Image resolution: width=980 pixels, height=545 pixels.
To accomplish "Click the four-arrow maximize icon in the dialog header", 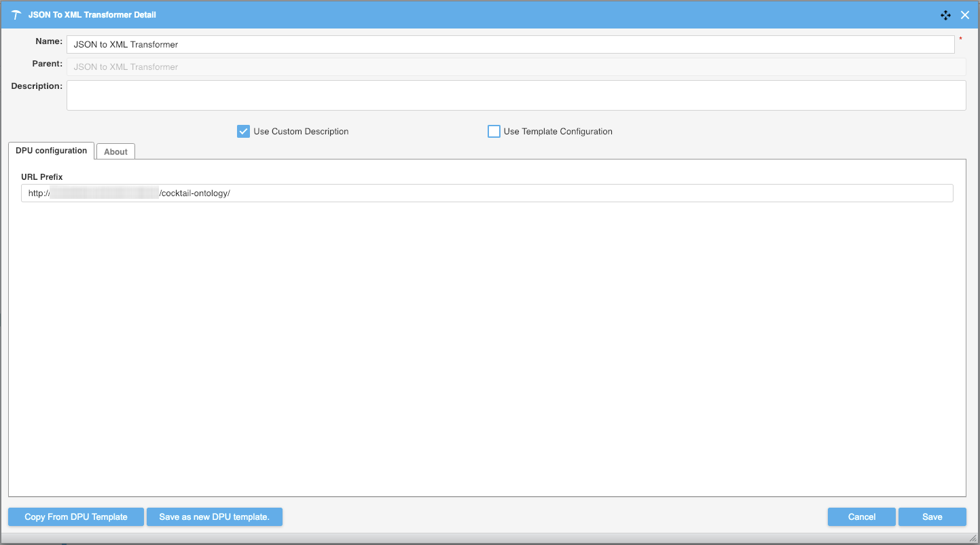I will pyautogui.click(x=945, y=14).
